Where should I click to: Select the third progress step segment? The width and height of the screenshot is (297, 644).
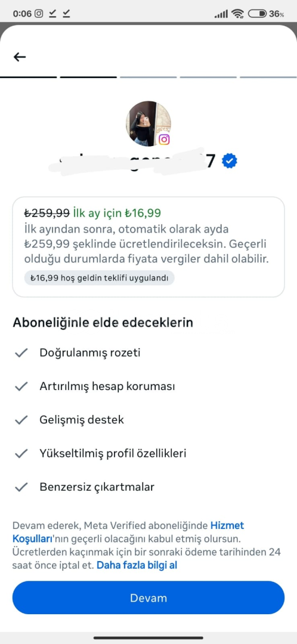tap(148, 77)
